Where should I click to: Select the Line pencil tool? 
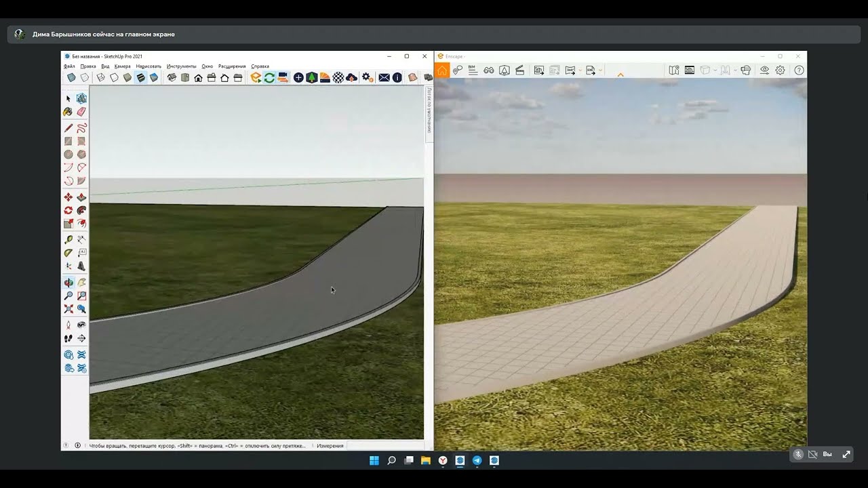[x=68, y=127]
